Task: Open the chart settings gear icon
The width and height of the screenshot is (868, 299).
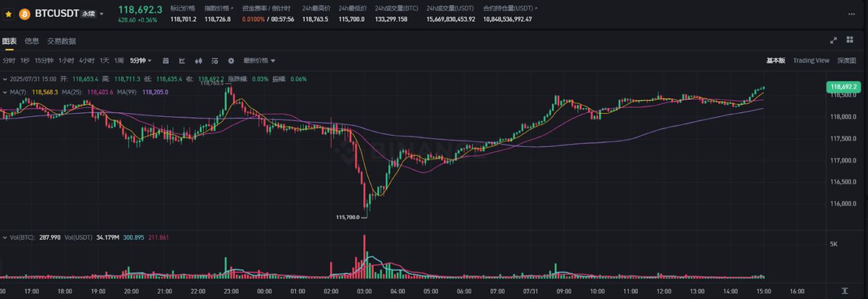Action: click(231, 61)
